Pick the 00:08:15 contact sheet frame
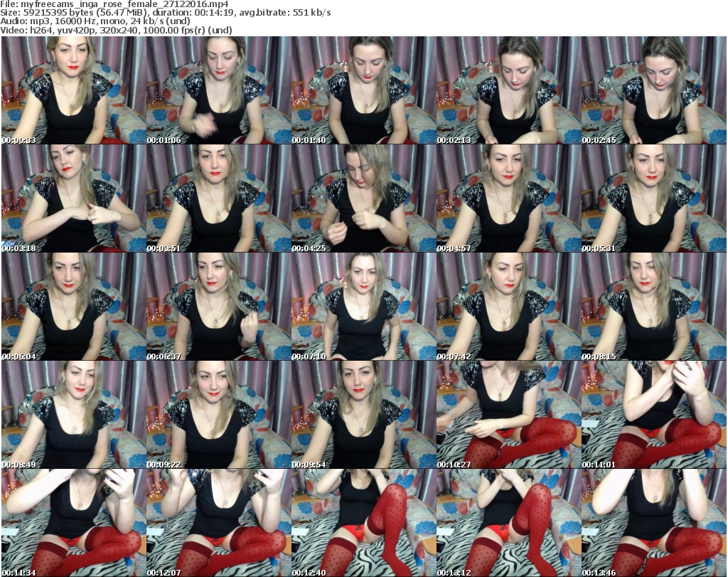The image size is (728, 577). click(654, 307)
